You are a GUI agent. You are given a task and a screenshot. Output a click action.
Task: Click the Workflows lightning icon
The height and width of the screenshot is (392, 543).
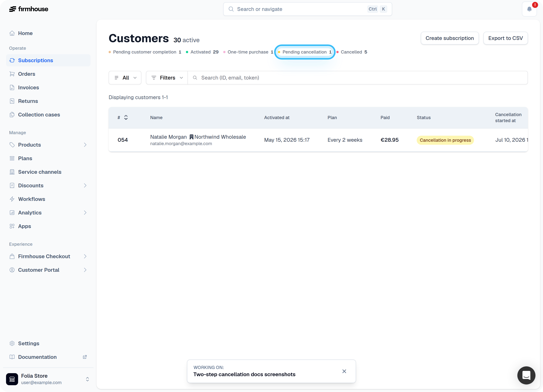[x=12, y=199]
